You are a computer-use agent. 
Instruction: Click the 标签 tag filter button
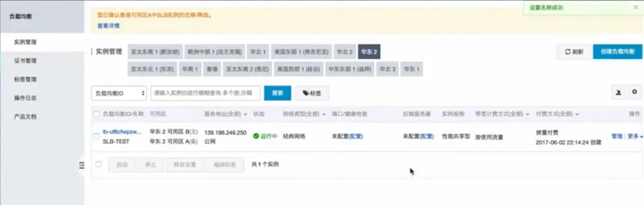tap(312, 93)
